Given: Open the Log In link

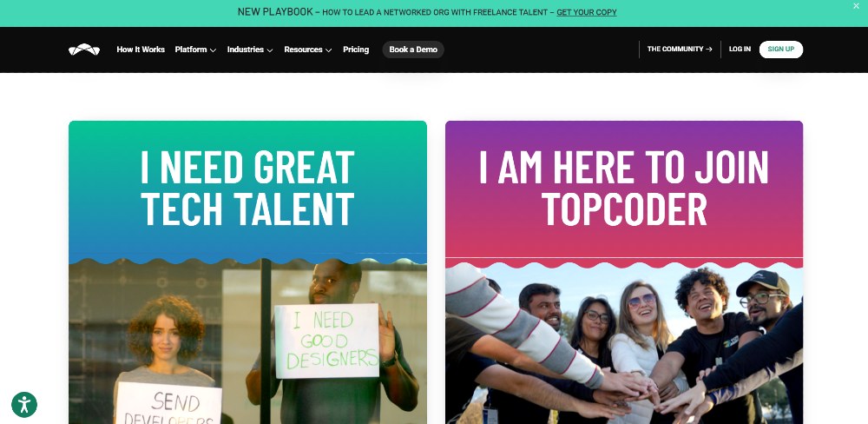Looking at the screenshot, I should point(740,50).
